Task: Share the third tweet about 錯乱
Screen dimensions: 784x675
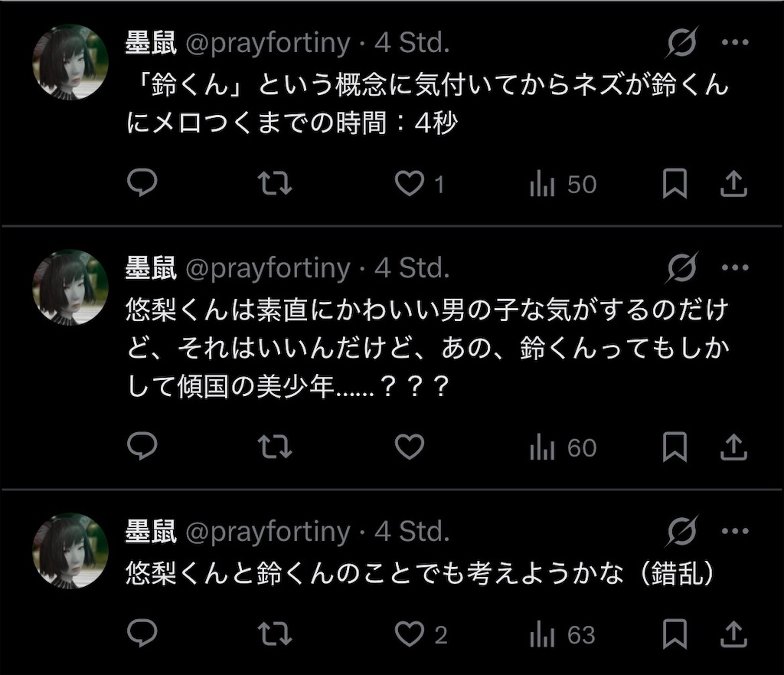Action: pos(733,634)
